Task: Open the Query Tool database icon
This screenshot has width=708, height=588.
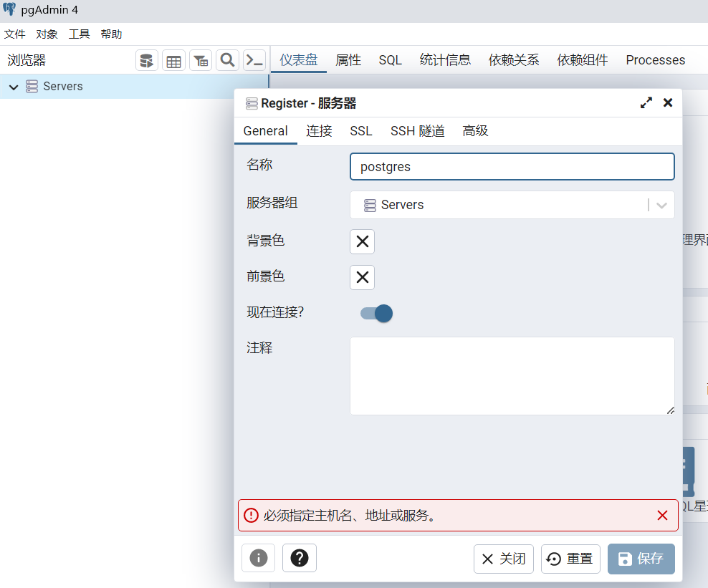Action: click(x=147, y=60)
